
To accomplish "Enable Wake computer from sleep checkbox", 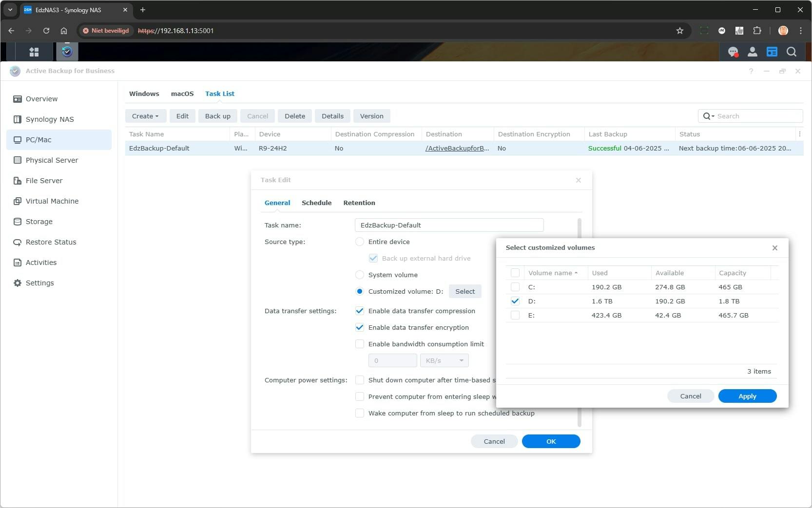I will (360, 413).
